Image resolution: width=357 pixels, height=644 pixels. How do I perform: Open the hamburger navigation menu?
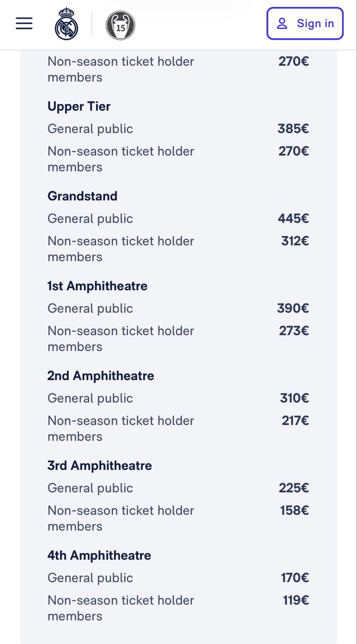[24, 24]
